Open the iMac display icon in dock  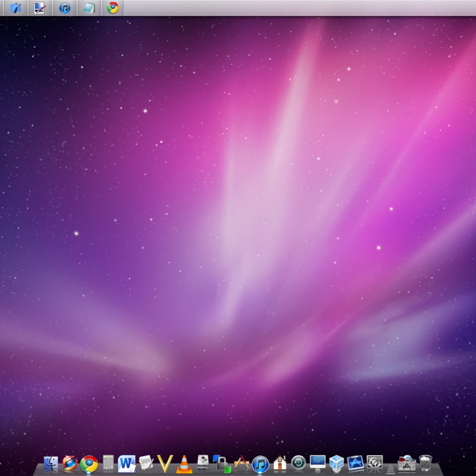(318, 464)
